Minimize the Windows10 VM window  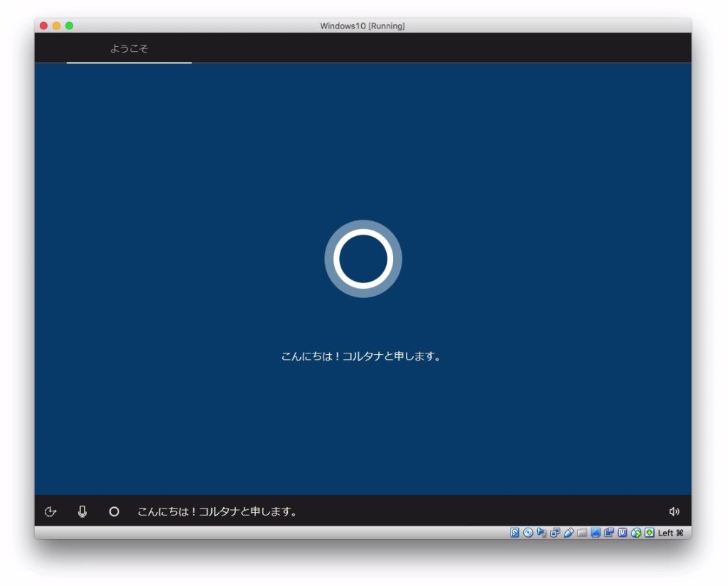tap(57, 26)
